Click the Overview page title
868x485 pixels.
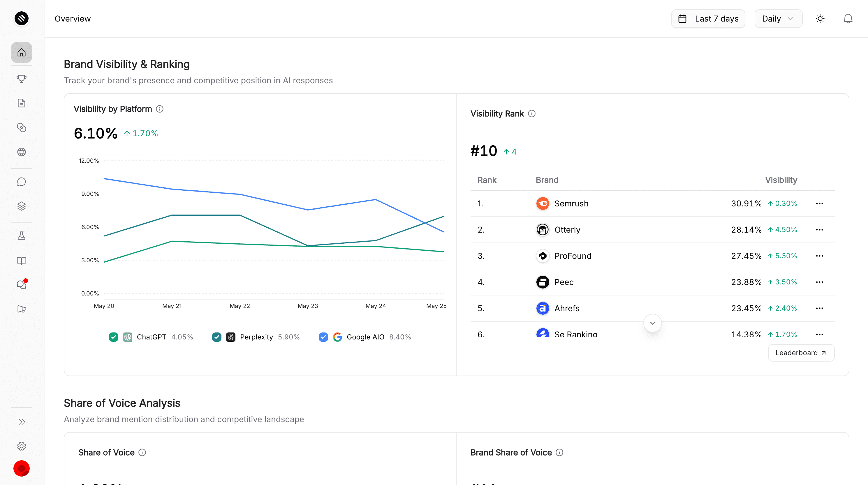coord(73,19)
